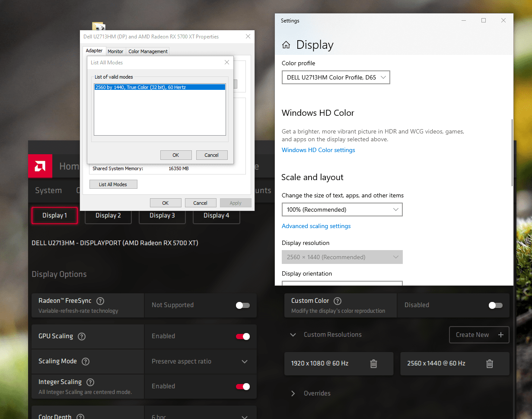Turn off the Integer Scaling switch
532x419 pixels.
(x=243, y=387)
